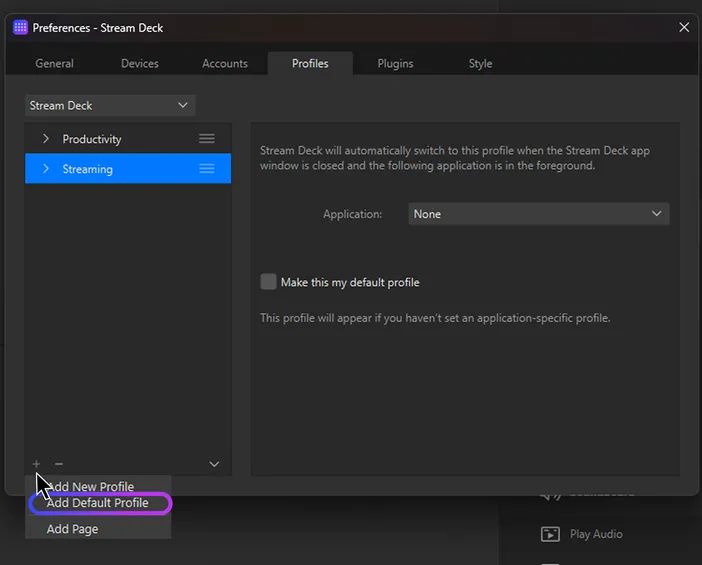Select the Profiles tab

coord(310,64)
